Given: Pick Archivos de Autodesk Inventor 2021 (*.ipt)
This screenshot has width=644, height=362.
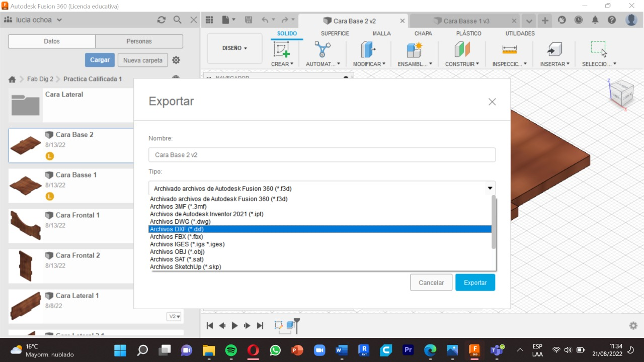Looking at the screenshot, I should click(320, 214).
